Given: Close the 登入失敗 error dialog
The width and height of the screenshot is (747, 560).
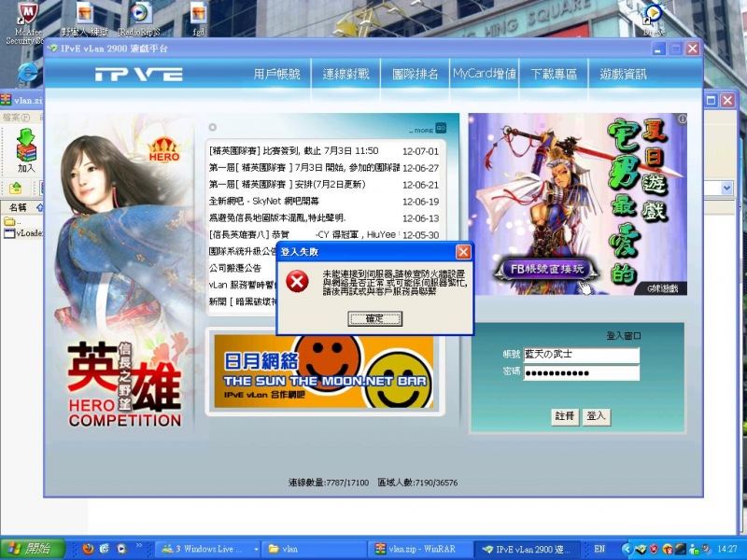Looking at the screenshot, I should pos(463,252).
